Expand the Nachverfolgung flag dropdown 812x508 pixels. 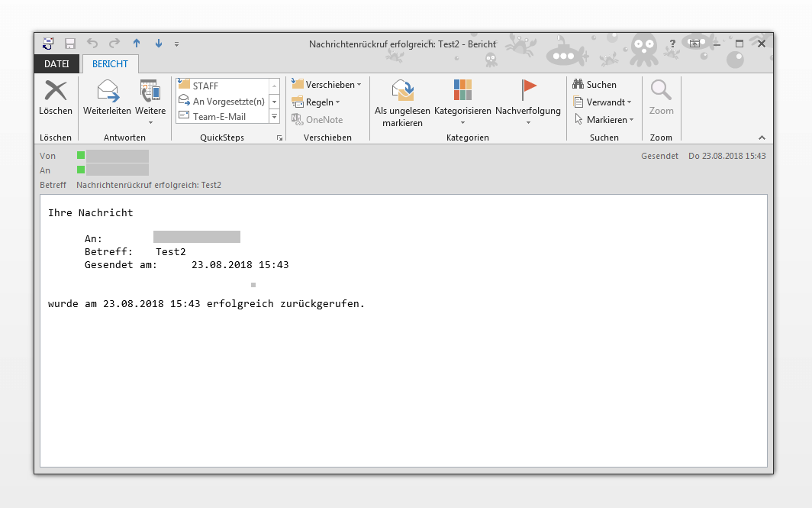pyautogui.click(x=527, y=111)
